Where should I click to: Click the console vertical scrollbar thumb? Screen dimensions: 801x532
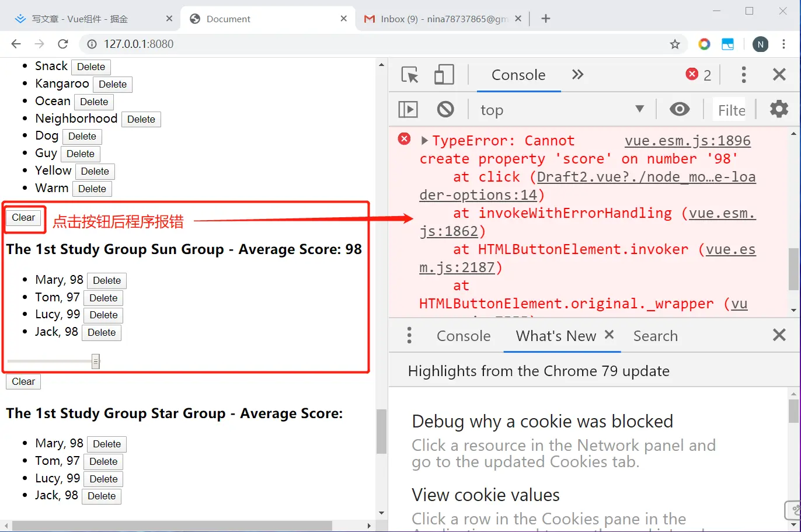(x=793, y=269)
